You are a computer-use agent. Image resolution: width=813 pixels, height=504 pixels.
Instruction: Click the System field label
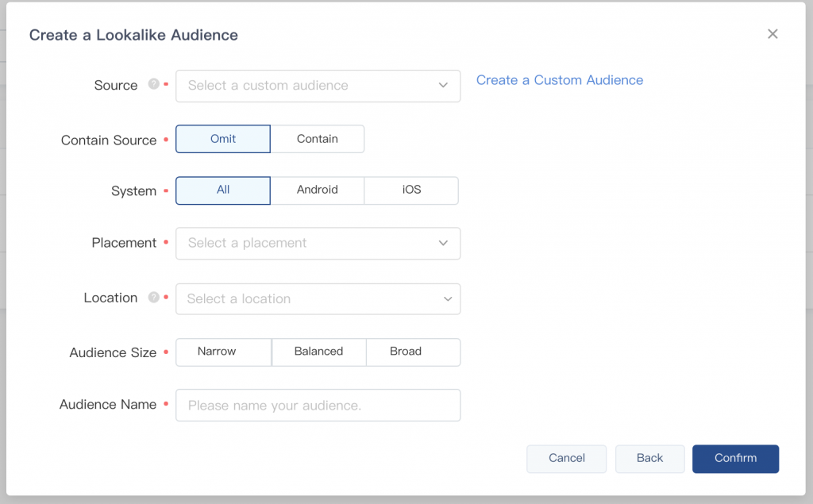tap(133, 190)
